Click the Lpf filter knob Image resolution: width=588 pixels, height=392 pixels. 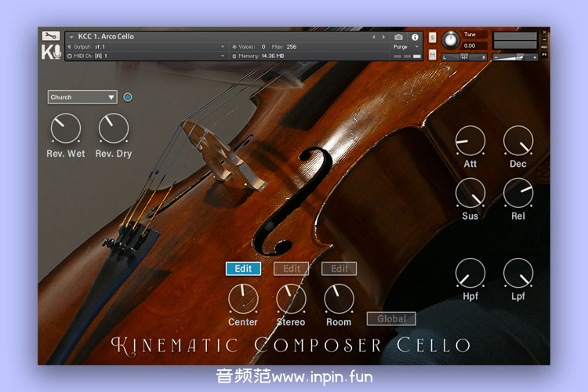coord(518,273)
